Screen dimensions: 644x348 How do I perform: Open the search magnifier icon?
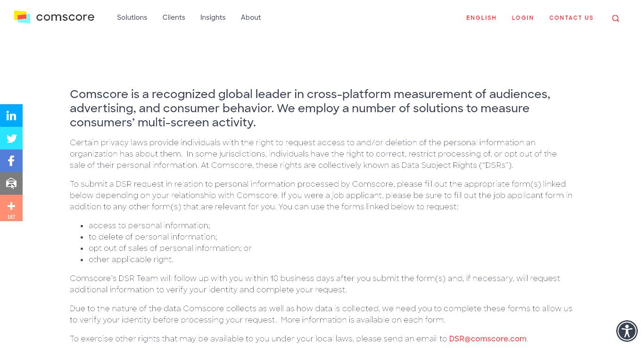[615, 18]
